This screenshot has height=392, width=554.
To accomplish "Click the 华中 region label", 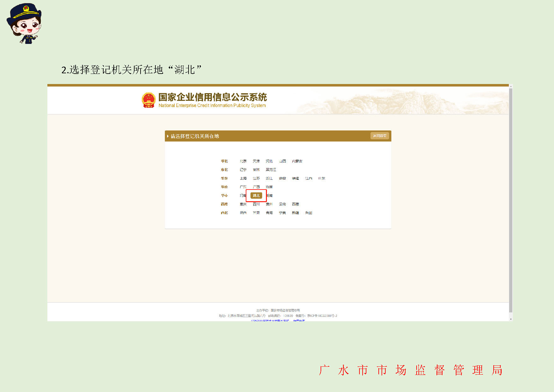I will tap(224, 196).
